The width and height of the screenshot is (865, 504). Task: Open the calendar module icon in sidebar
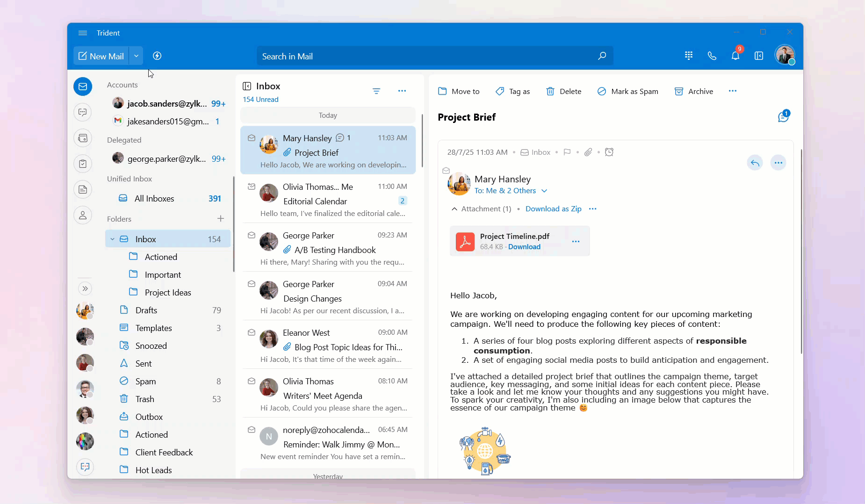pos(83,138)
